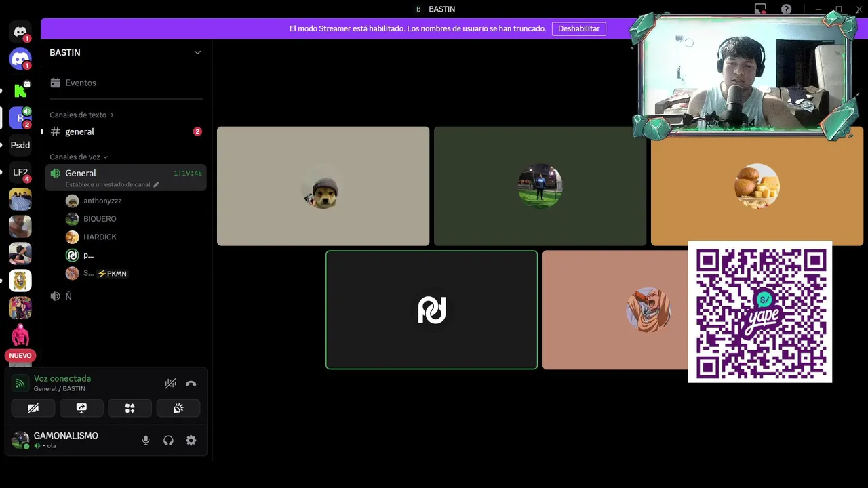Select the soccer field avatar participant tile
This screenshot has height=488, width=868.
coord(540,186)
